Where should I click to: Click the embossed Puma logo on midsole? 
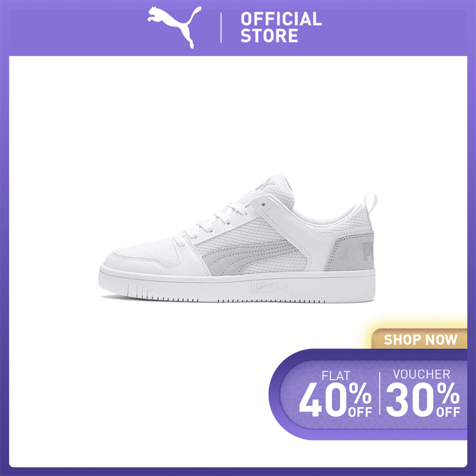[x=268, y=287]
